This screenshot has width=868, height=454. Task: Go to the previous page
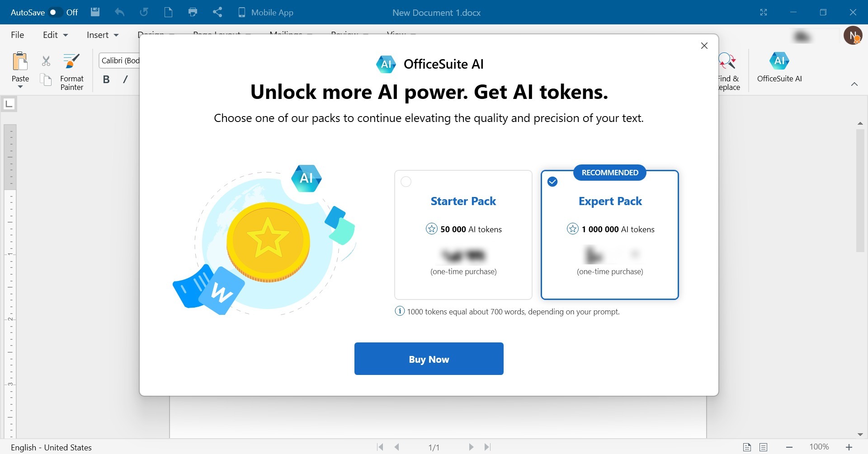coord(397,447)
